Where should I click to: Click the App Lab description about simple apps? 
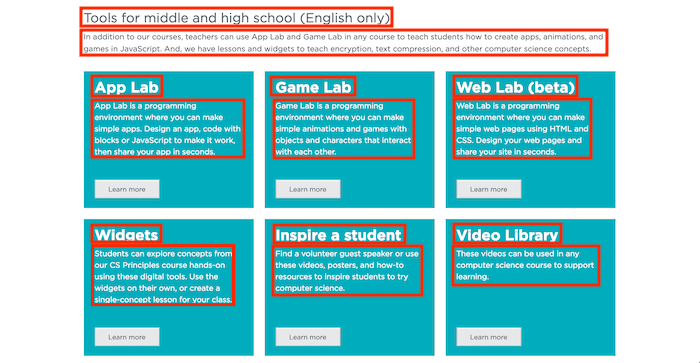click(x=168, y=129)
